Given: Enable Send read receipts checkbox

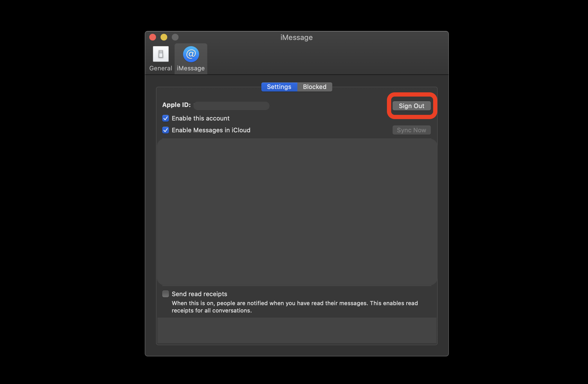Looking at the screenshot, I should 165,294.
